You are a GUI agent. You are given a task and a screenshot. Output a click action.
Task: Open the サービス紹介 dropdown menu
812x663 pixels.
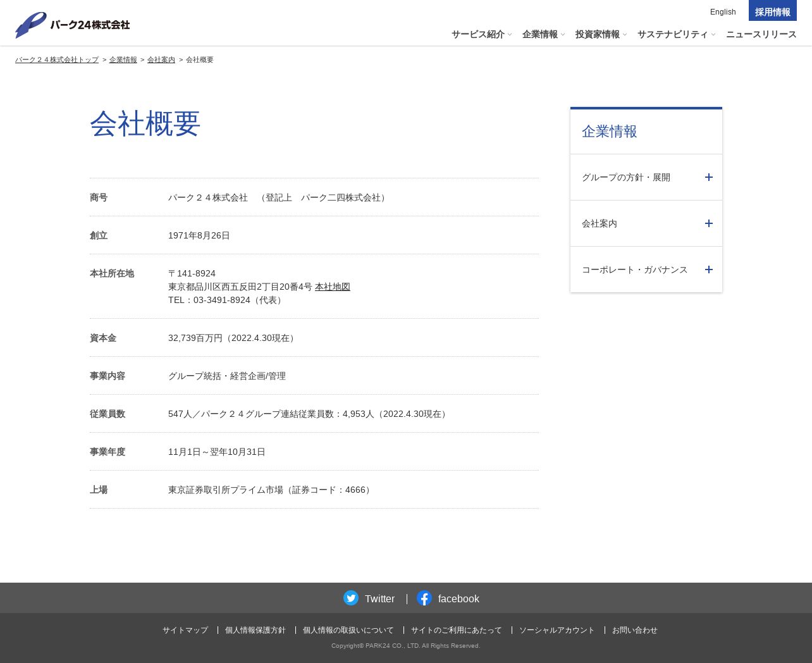[x=482, y=34]
